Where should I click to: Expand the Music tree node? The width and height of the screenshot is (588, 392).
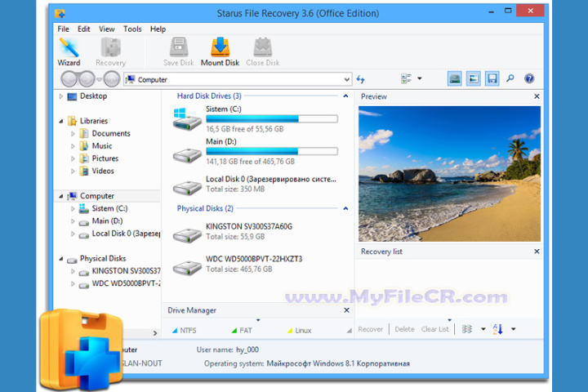73,146
